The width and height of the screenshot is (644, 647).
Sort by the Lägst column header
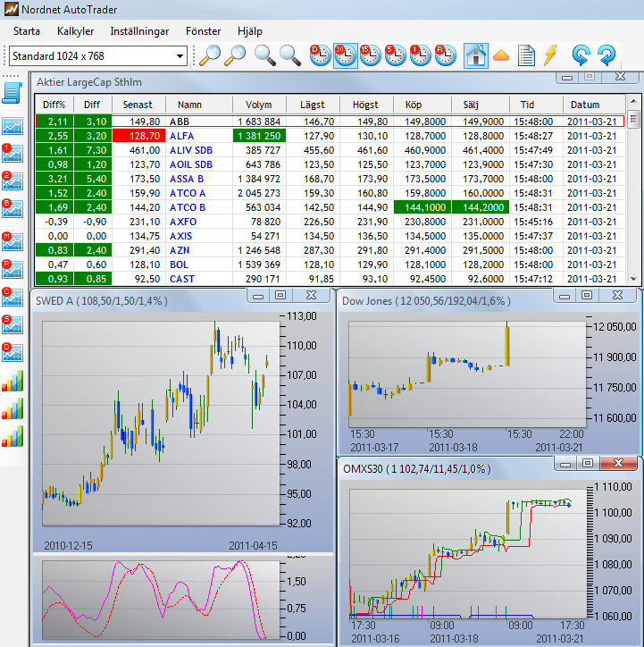pos(312,105)
